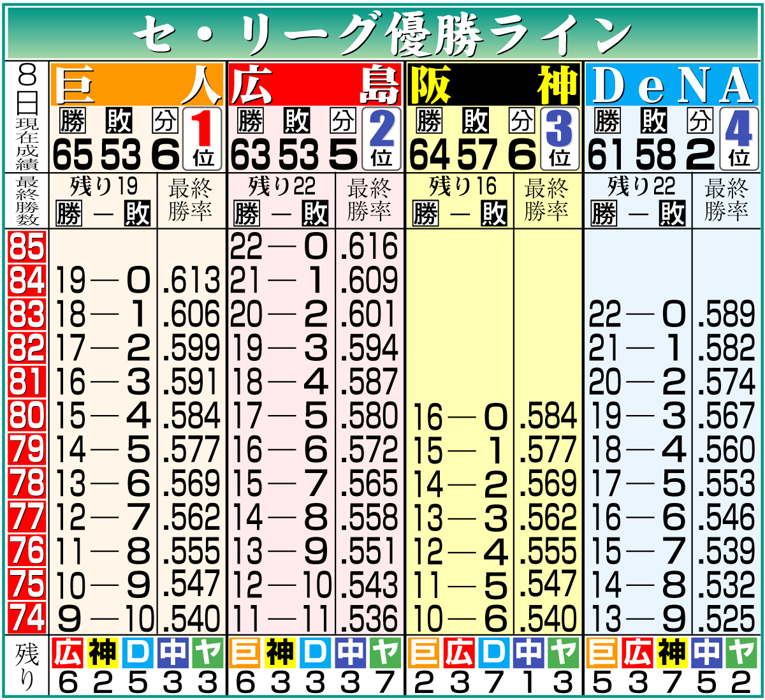Select the blue DeNA team header
Screen dimensions: 765x700
point(672,84)
